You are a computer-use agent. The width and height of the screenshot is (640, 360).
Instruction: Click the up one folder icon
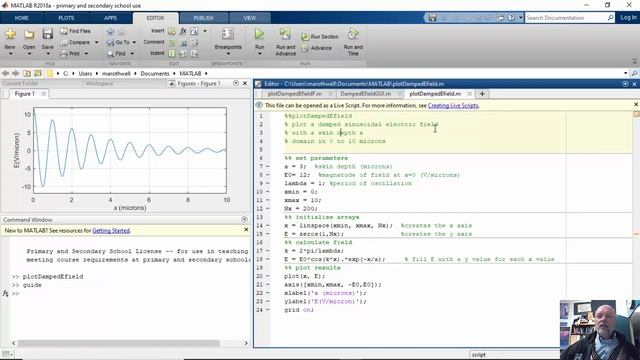click(27, 73)
